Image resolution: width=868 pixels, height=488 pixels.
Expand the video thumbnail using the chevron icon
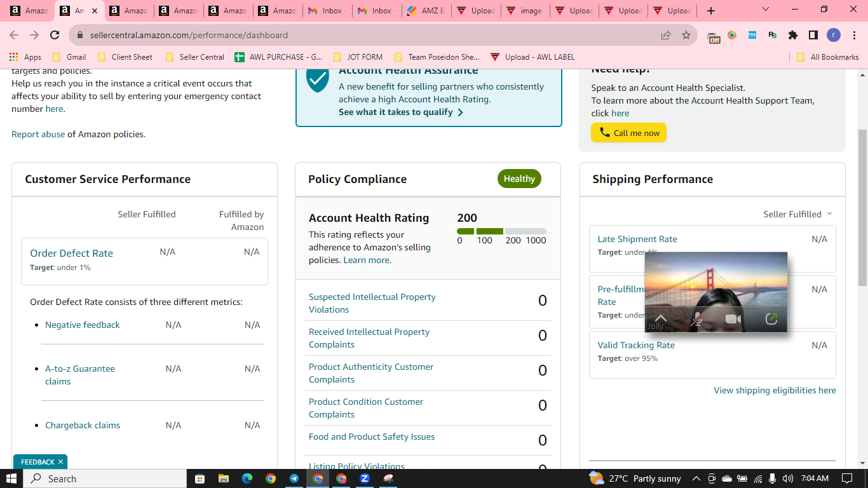click(660, 318)
